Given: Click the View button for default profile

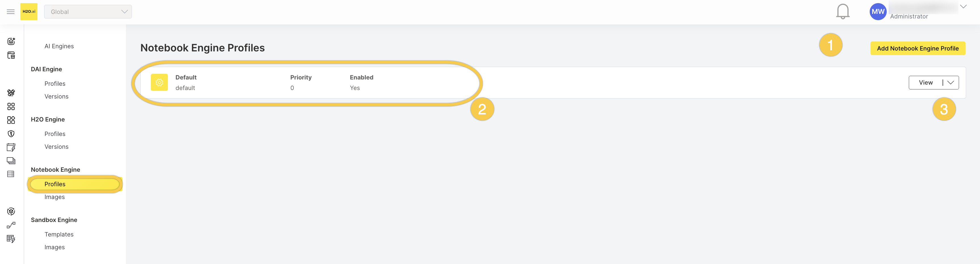Looking at the screenshot, I should tap(926, 82).
